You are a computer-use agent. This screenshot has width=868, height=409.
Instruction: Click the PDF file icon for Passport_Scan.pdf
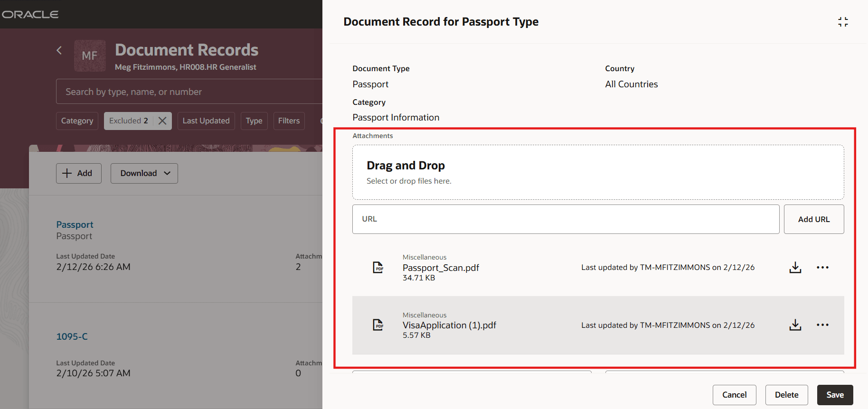point(378,268)
